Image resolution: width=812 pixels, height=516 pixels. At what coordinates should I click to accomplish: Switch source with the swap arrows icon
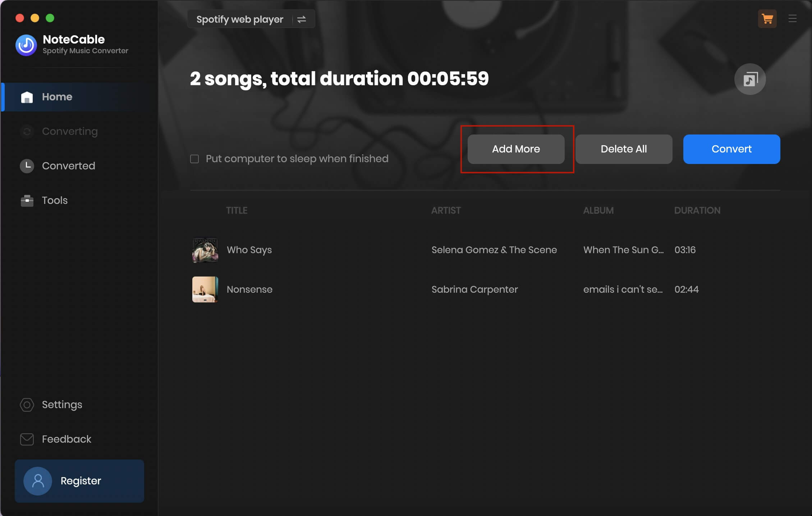pos(302,19)
